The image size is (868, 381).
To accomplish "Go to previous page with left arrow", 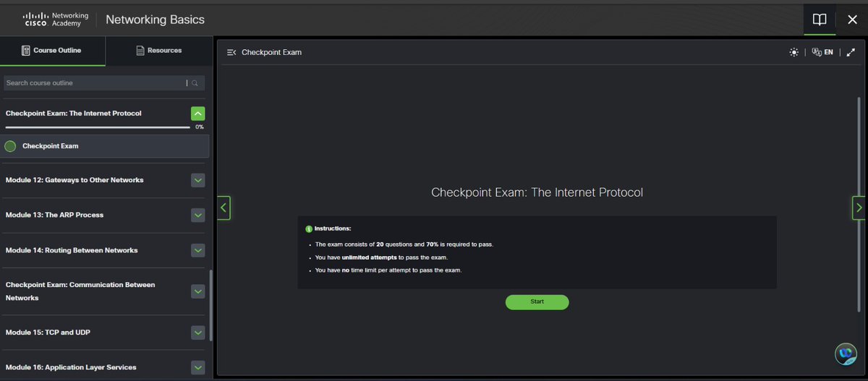I will pos(224,208).
